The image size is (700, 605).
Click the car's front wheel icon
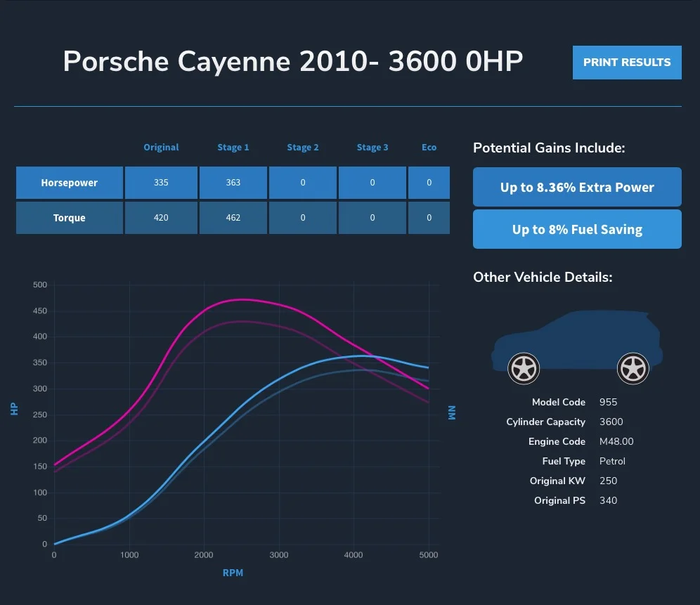point(524,368)
